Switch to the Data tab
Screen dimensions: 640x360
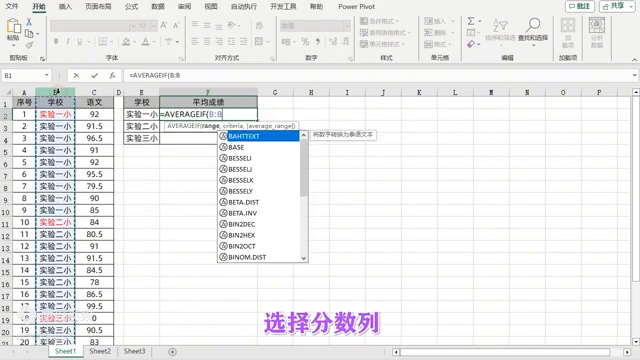[158, 7]
